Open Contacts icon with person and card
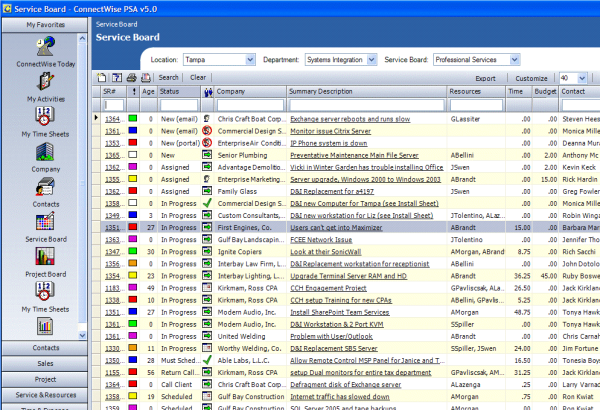The width and height of the screenshot is (600, 410). (x=45, y=187)
